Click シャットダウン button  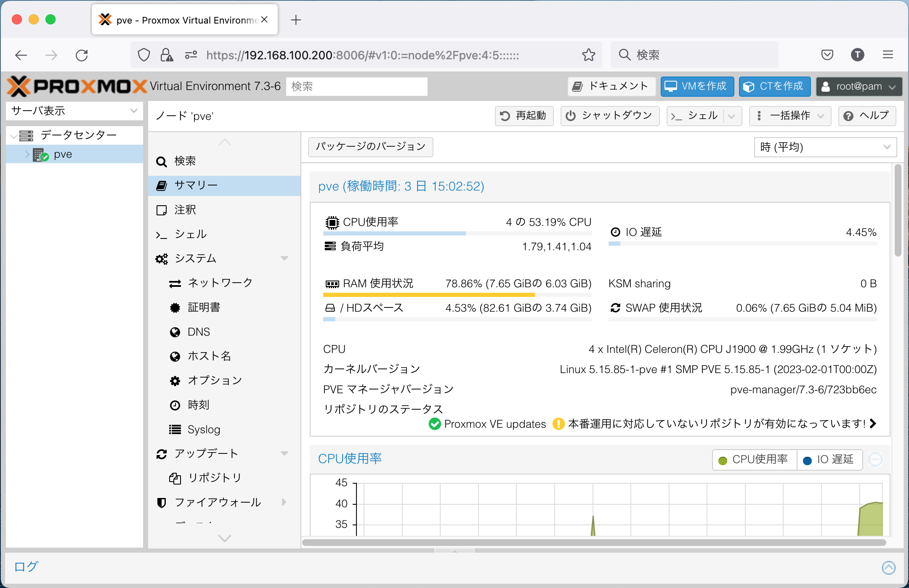coord(610,116)
